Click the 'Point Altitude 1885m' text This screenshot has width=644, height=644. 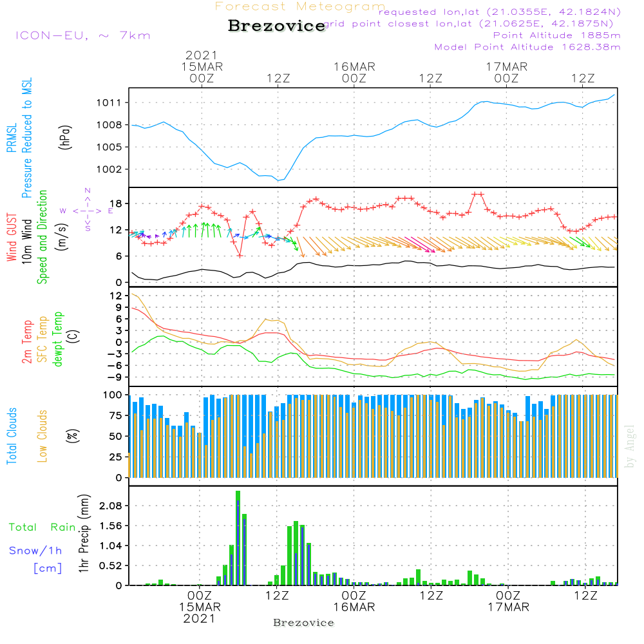[557, 35]
